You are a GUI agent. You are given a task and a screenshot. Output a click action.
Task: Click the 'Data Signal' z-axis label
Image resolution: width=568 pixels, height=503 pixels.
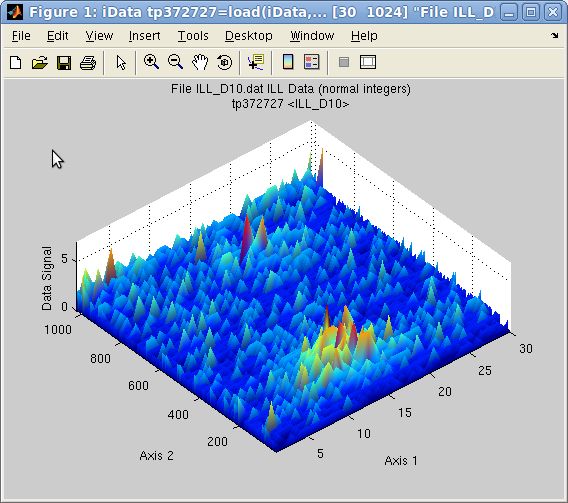tap(47, 278)
